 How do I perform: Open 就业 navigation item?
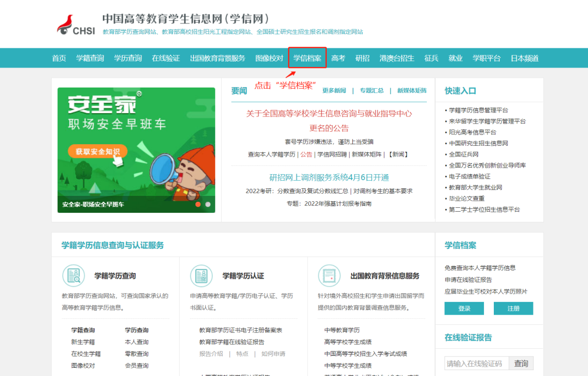pyautogui.click(x=455, y=58)
